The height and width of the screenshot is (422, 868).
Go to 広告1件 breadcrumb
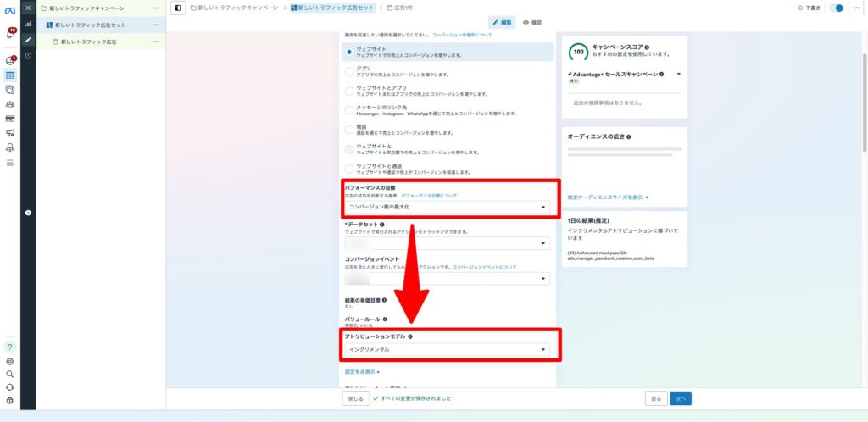pos(400,8)
